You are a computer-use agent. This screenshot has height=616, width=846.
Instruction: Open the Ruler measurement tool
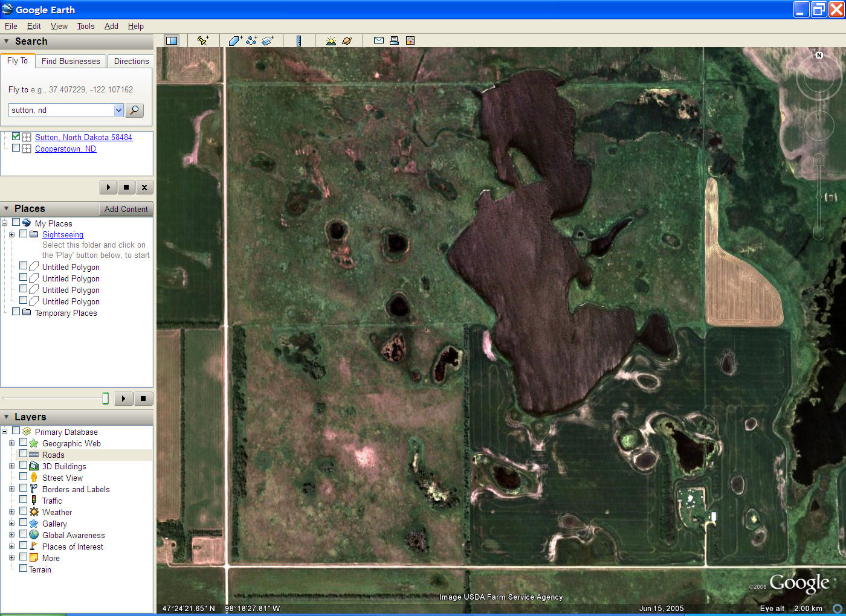(x=299, y=40)
